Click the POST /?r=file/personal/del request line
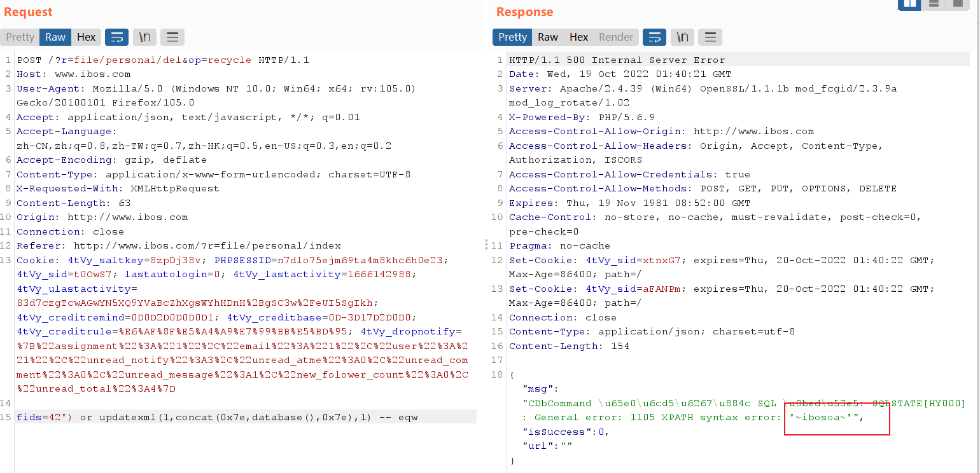980x473 pixels. tap(163, 60)
